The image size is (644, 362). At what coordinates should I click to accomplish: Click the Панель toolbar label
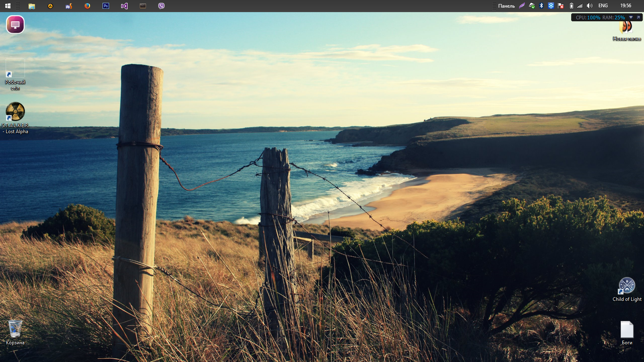click(x=506, y=6)
